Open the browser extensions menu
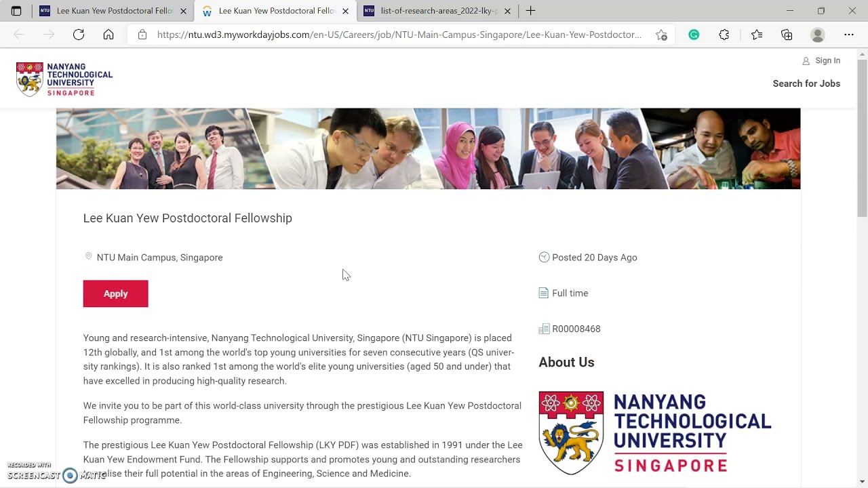Screen dimensions: 868x488 (x=724, y=35)
